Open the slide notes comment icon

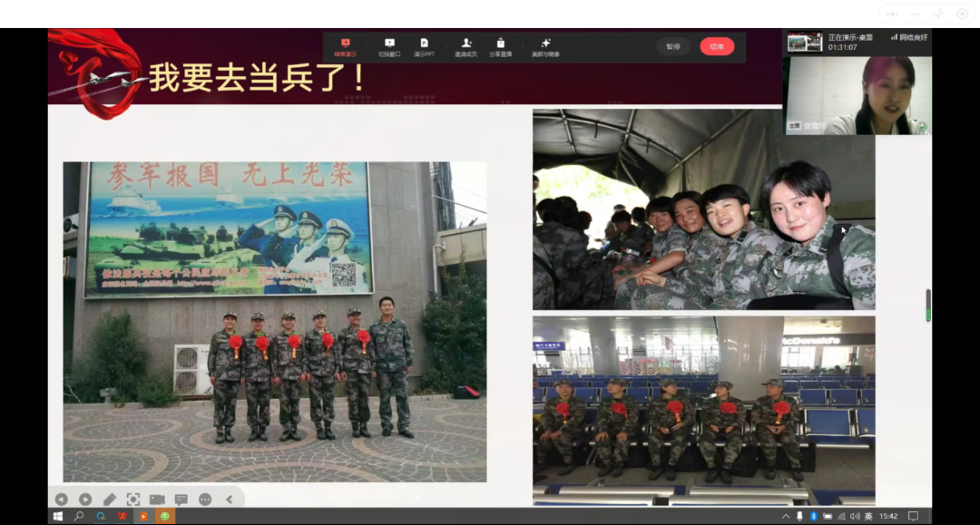tap(181, 499)
